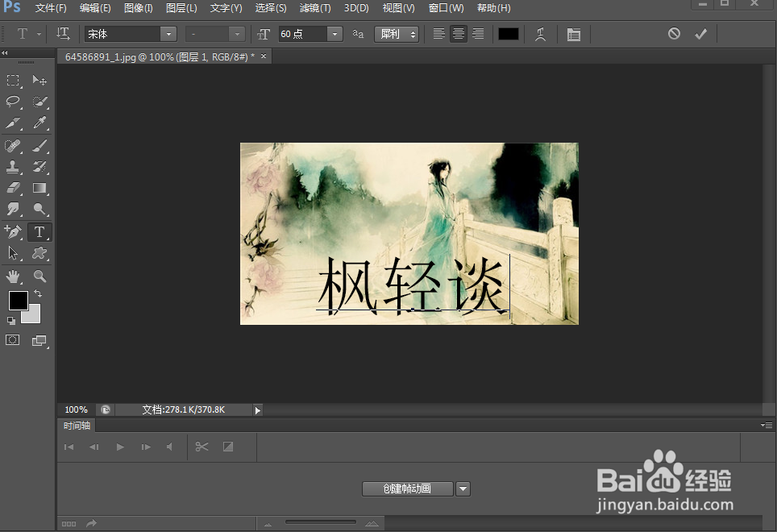Commit current text edits with checkmark
The width and height of the screenshot is (777, 532).
[x=700, y=34]
